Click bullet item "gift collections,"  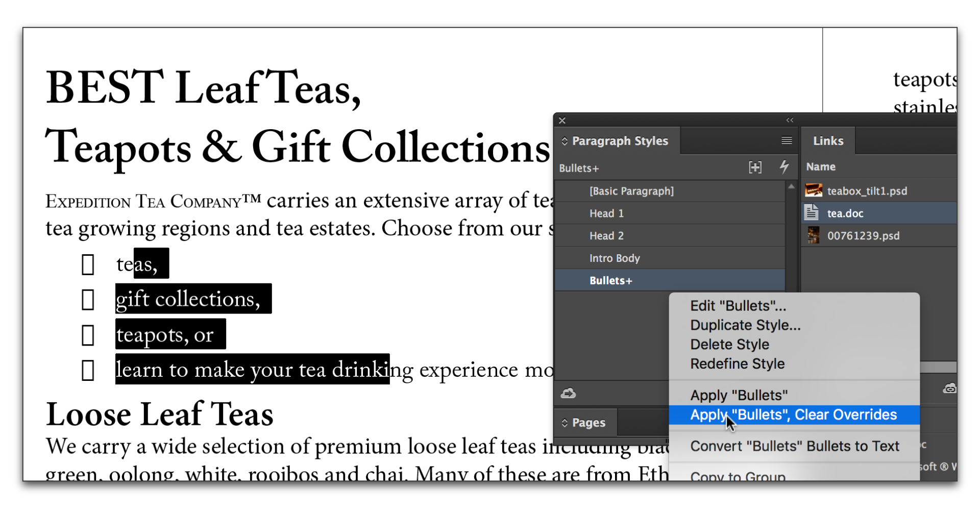point(188,299)
